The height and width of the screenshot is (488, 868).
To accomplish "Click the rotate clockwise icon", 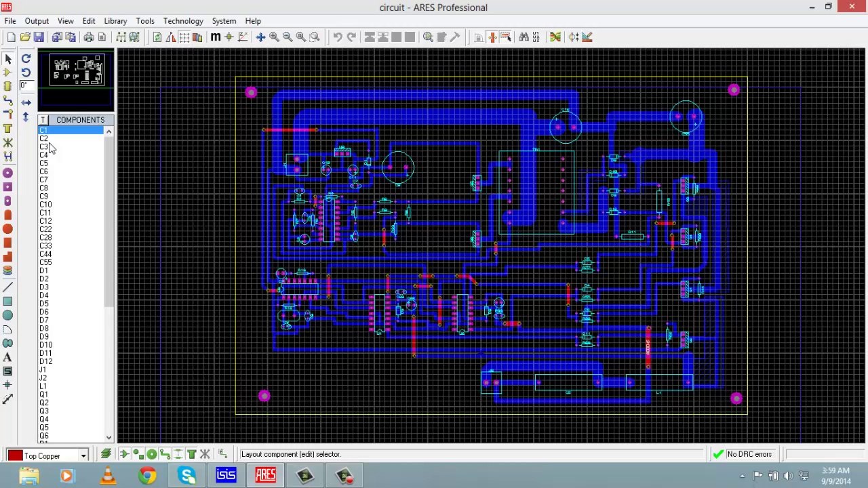I will (26, 59).
